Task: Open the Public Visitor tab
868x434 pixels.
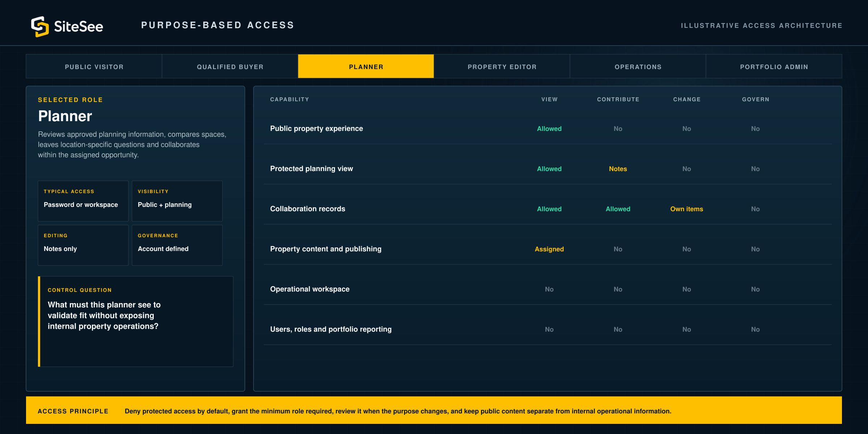Action: point(94,67)
